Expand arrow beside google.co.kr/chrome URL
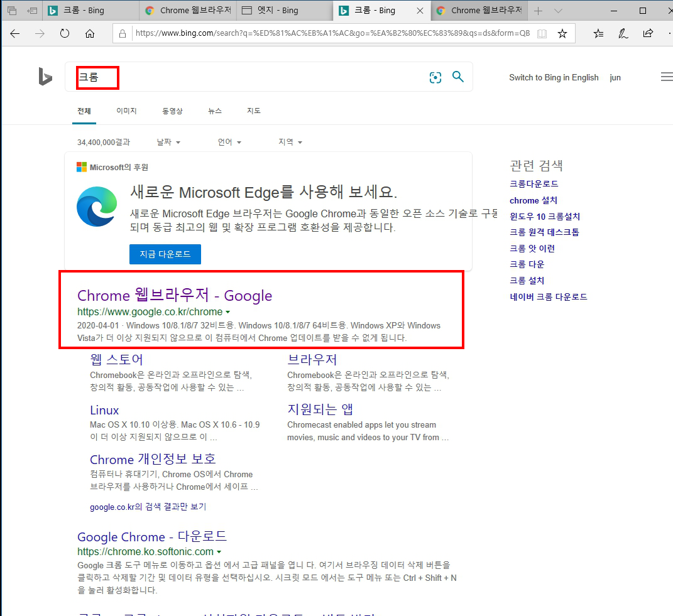 click(228, 312)
